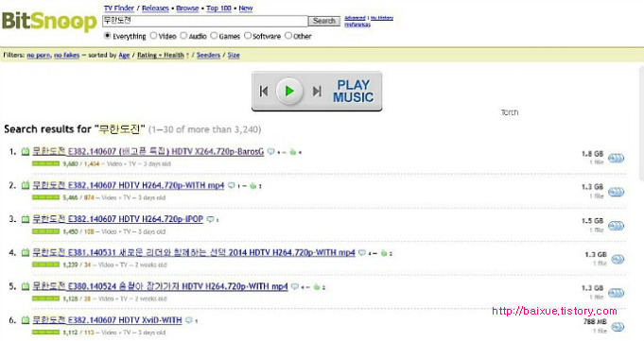Click the Search button
The width and height of the screenshot is (644, 341).
(324, 21)
